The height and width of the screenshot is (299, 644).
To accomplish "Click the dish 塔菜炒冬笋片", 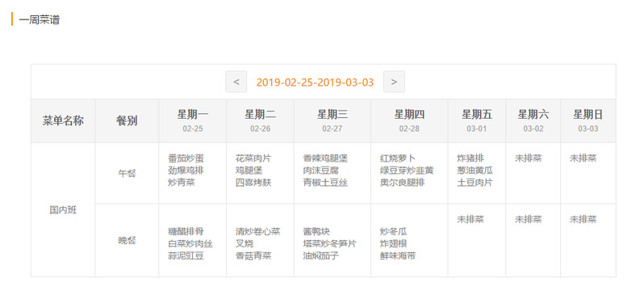I will click(330, 244).
